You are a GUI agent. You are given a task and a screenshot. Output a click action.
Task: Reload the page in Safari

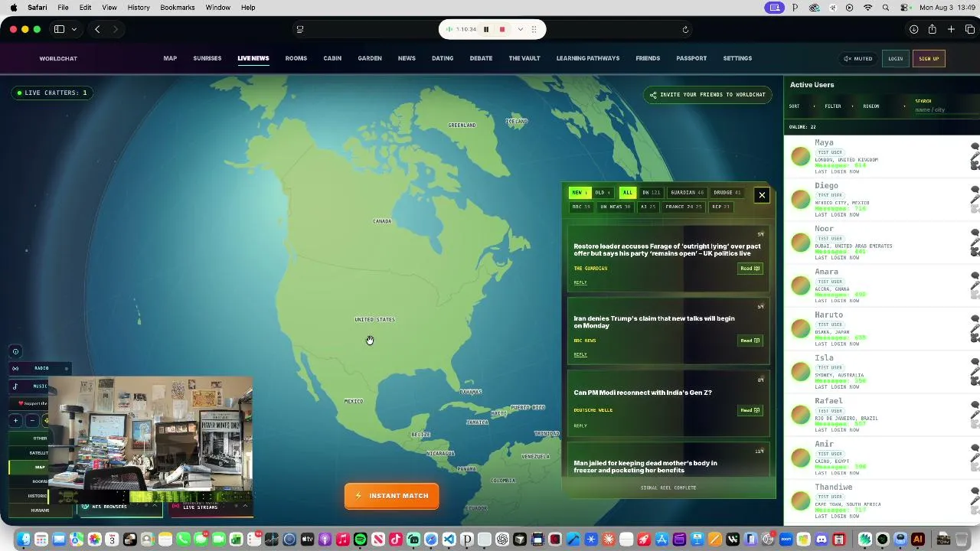(685, 29)
